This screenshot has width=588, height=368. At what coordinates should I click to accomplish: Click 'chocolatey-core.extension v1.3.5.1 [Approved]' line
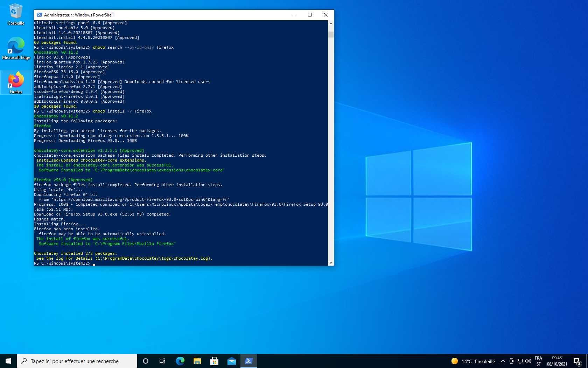pyautogui.click(x=89, y=150)
